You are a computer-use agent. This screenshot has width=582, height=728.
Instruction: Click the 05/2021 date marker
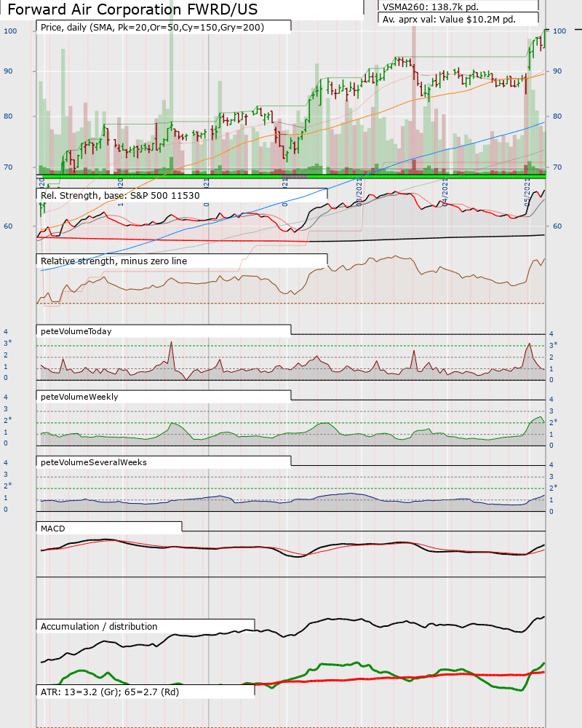click(x=527, y=193)
